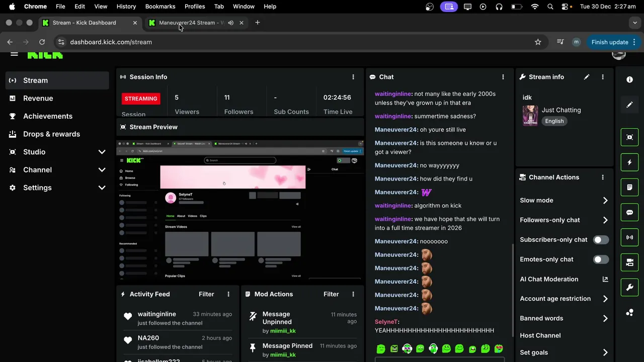The height and width of the screenshot is (362, 644).
Task: Insert the heart-eyes Kick emote
Action: pos(499,349)
